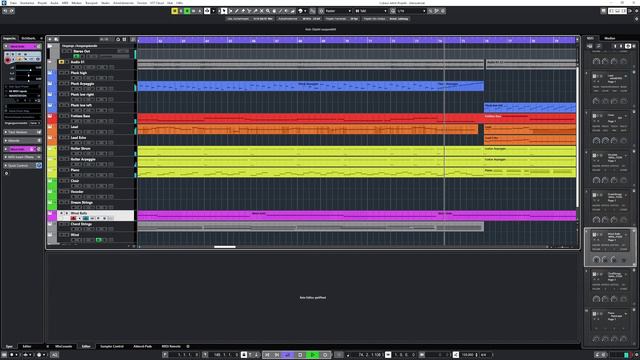Click the Snap icon beside the Raster dropdown
640x360 pixels.
[321, 11]
